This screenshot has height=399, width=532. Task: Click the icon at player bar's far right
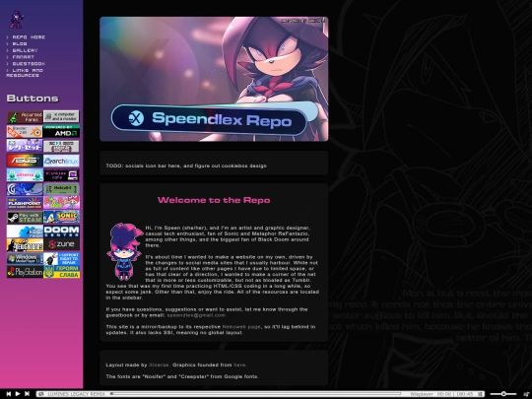(526, 394)
